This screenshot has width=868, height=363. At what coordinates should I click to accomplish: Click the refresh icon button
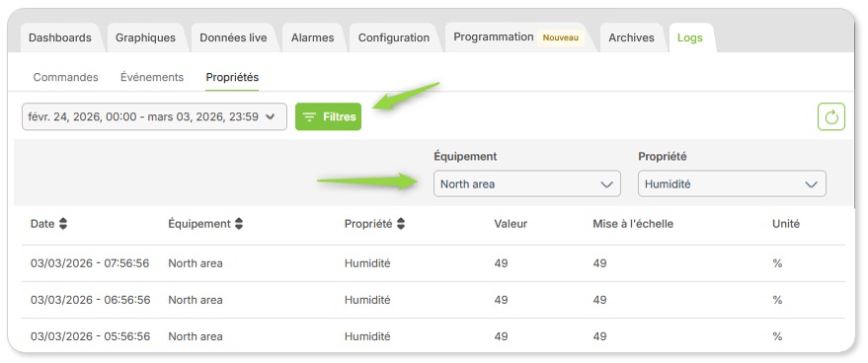coord(830,116)
